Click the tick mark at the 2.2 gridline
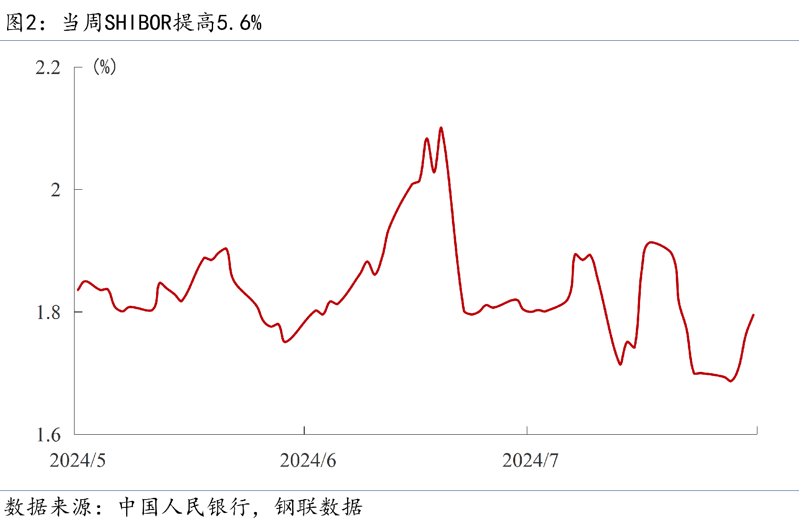The image size is (799, 532). pos(78,67)
